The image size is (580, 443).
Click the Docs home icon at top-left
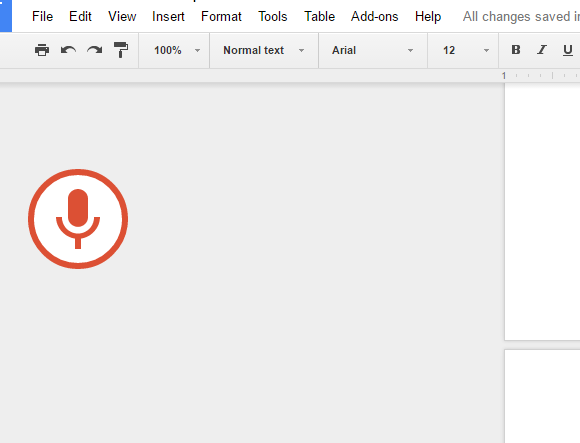coord(6,16)
